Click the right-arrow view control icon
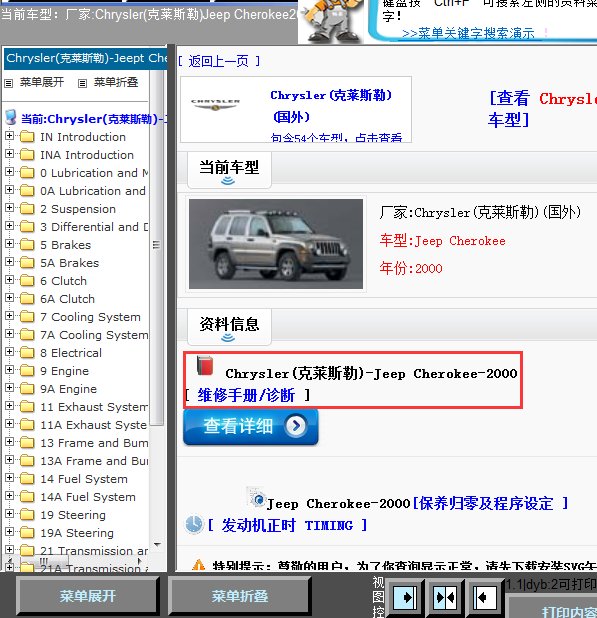 click(x=405, y=598)
